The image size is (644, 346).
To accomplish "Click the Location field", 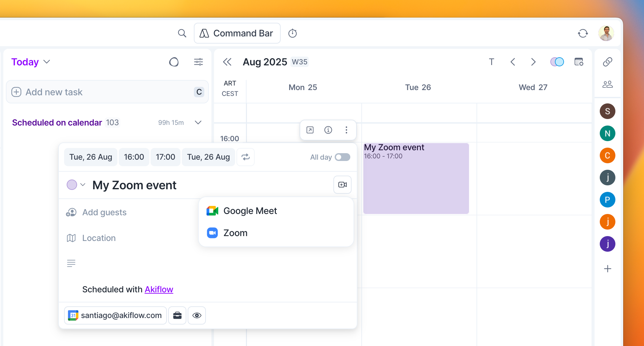I will point(99,238).
